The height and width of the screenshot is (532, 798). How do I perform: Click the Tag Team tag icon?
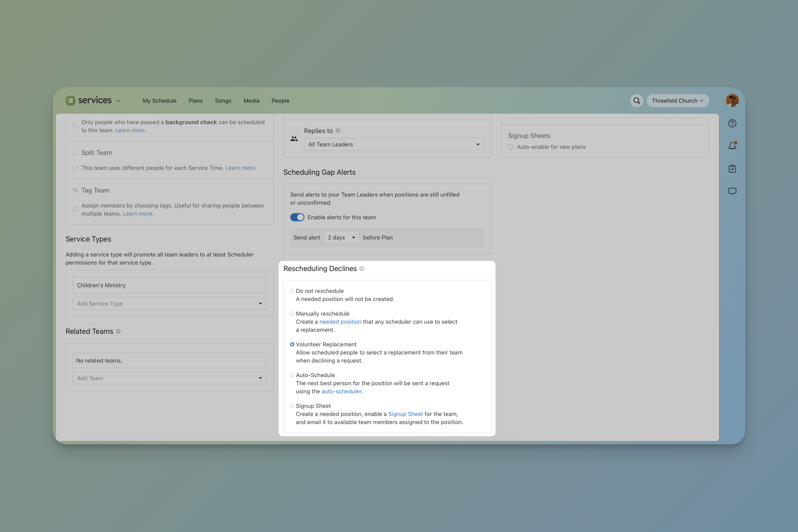click(x=75, y=190)
